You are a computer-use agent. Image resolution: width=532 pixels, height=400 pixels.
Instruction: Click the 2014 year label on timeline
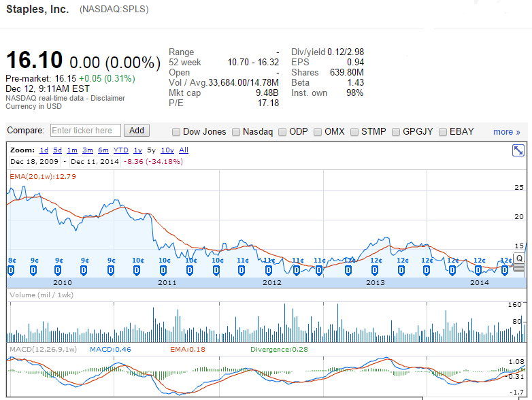(x=480, y=282)
